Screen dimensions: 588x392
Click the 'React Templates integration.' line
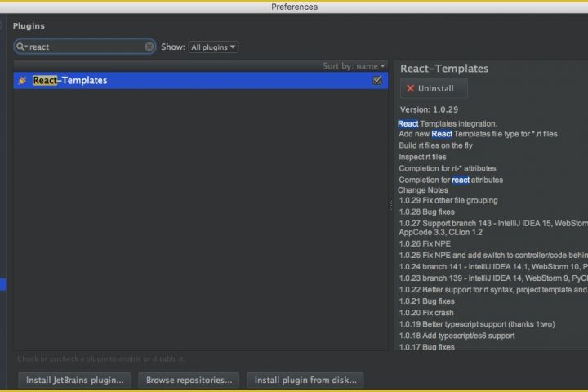pos(448,123)
